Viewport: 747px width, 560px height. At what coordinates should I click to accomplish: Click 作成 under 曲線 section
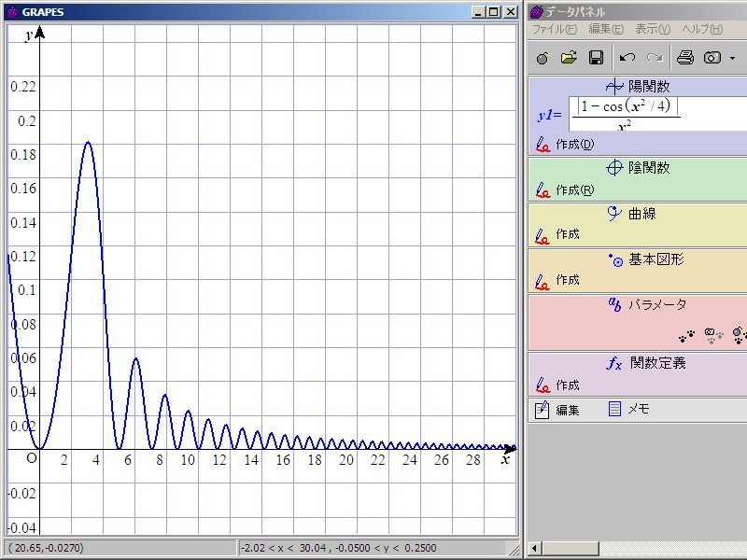pyautogui.click(x=567, y=234)
